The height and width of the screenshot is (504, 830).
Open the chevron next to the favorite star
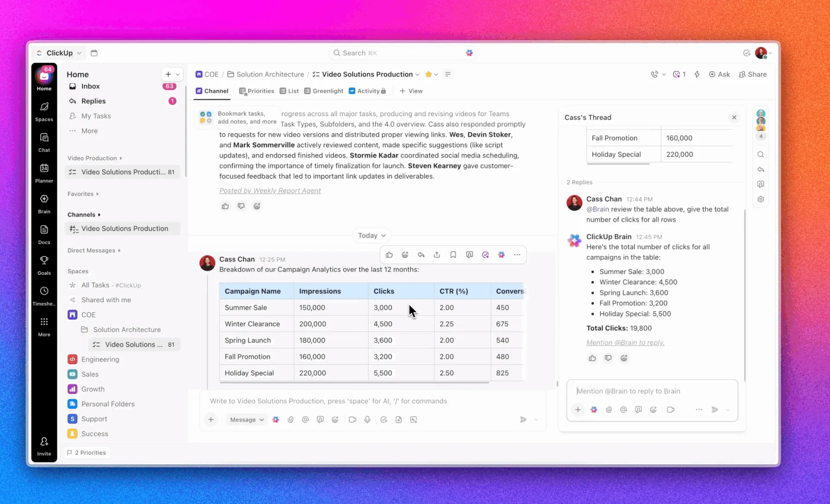436,74
